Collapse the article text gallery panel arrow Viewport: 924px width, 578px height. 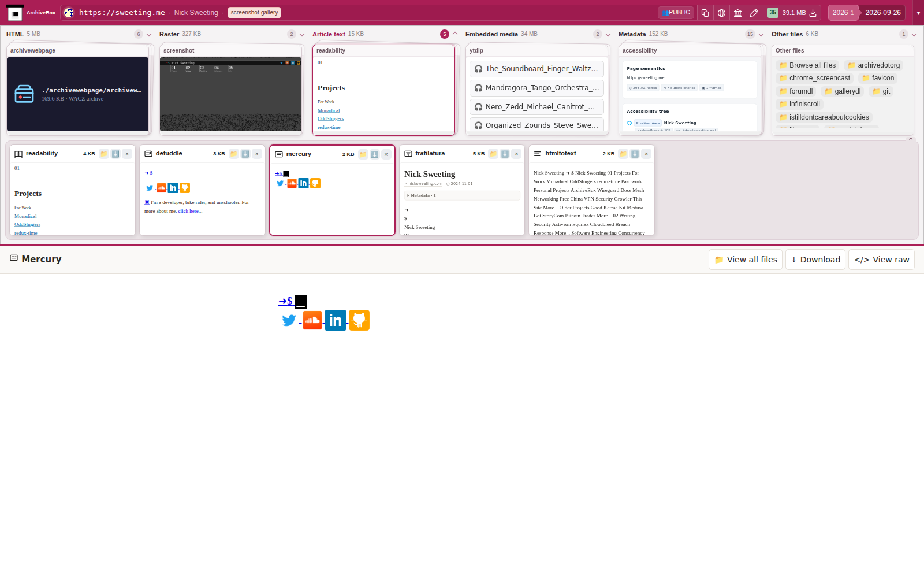911,139
